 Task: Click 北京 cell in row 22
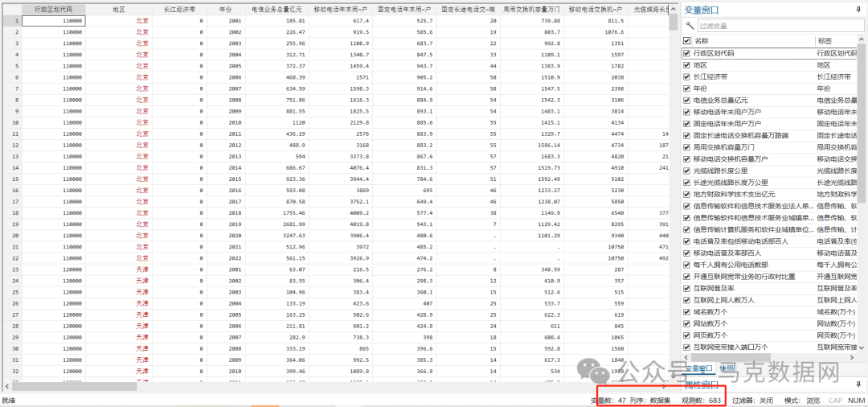coord(119,258)
